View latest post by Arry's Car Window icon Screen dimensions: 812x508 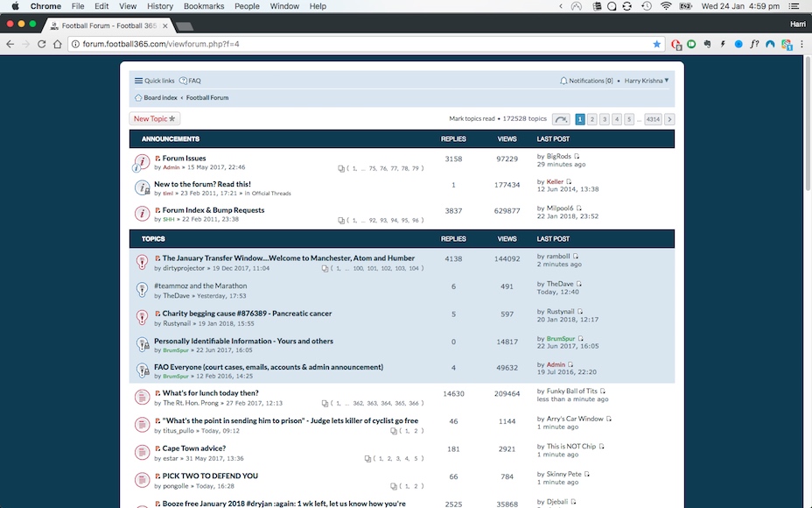[x=608, y=419]
